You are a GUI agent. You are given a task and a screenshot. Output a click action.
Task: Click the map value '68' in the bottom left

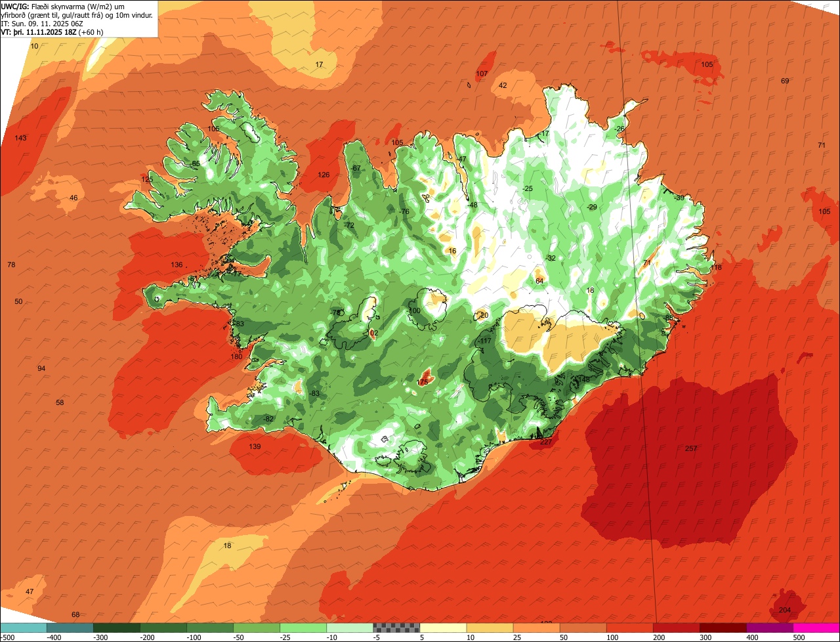click(75, 614)
